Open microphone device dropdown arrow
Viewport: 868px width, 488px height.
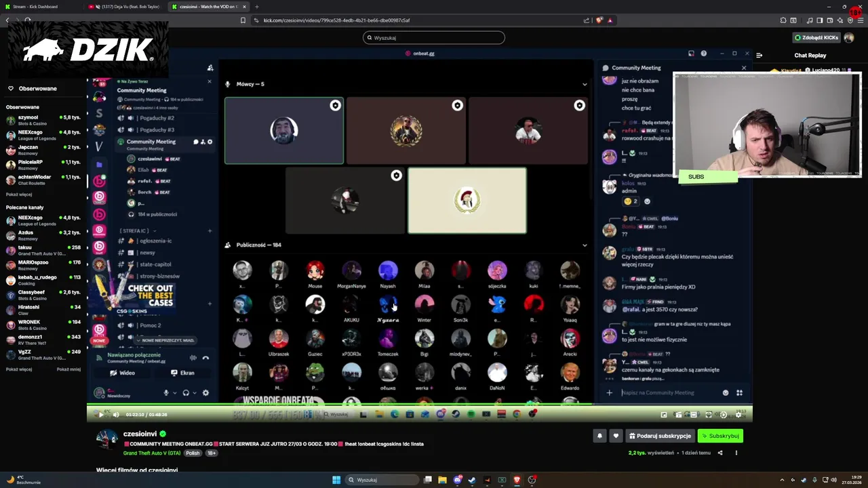175,392
